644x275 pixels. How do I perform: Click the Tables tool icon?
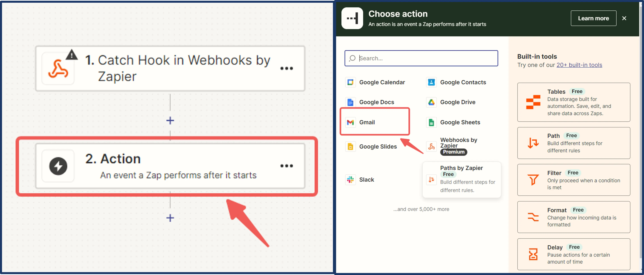(533, 102)
